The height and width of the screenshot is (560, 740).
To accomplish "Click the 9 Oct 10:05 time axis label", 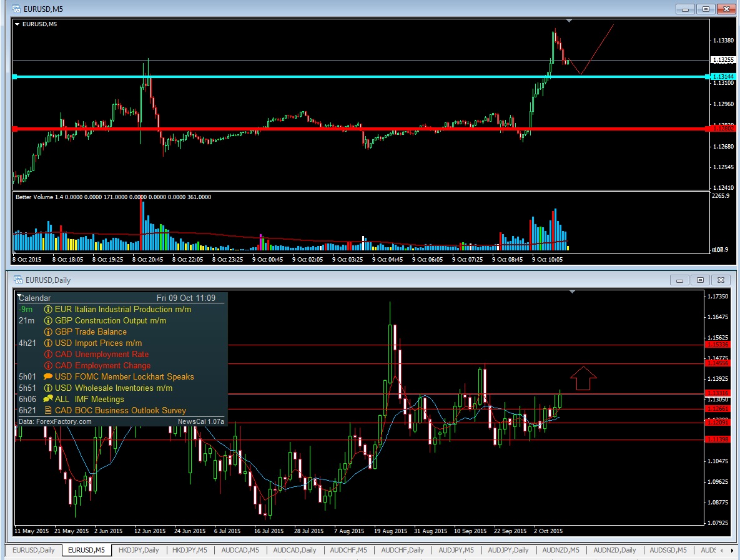I will (548, 260).
